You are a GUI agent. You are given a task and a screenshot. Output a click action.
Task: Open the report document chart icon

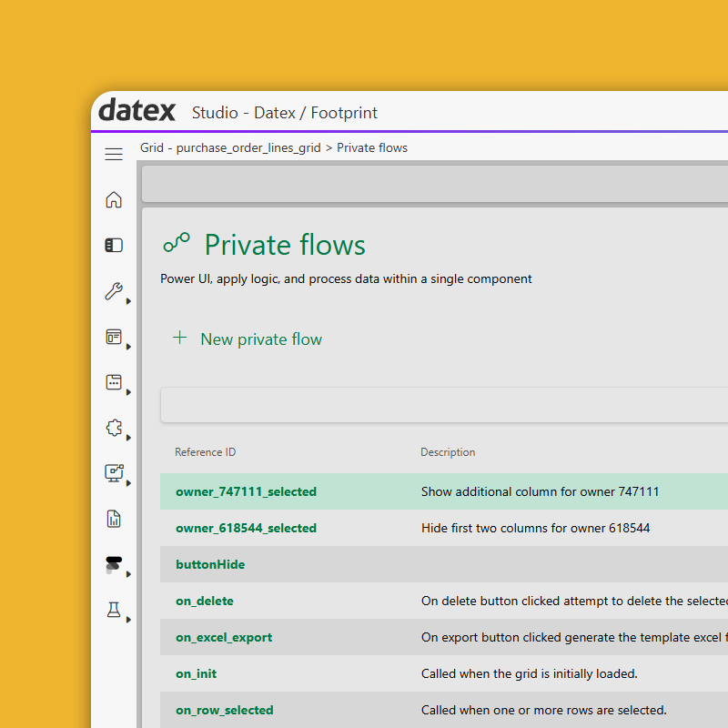pyautogui.click(x=114, y=519)
